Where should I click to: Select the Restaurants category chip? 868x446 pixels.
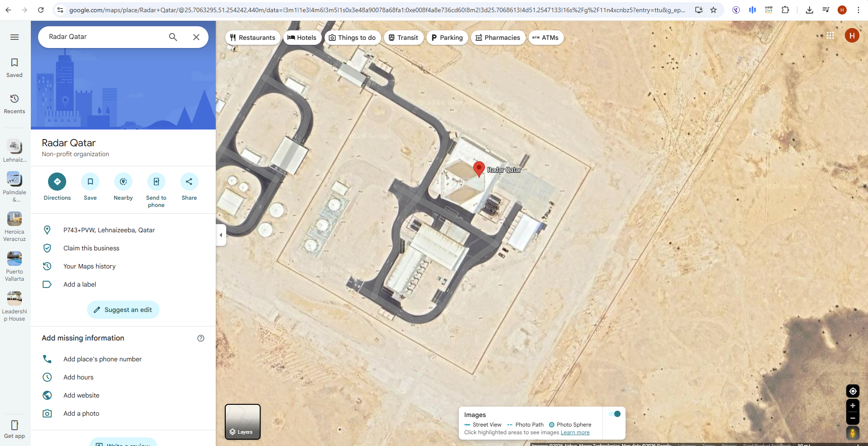pyautogui.click(x=252, y=38)
